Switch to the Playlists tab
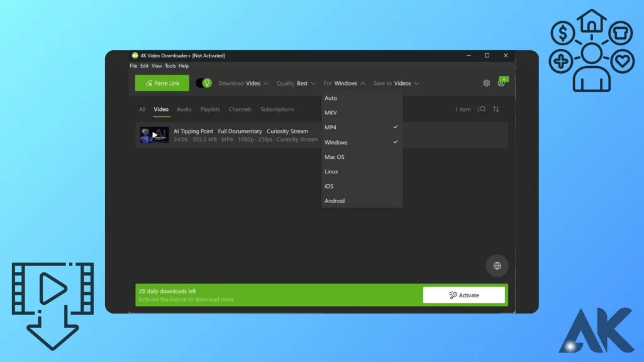Screen dimensions: 644x362 [210, 109]
